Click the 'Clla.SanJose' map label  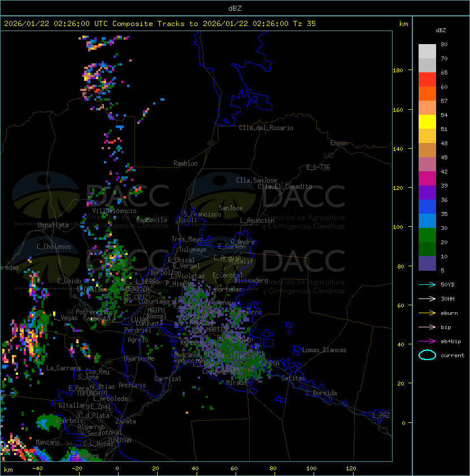[256, 180]
